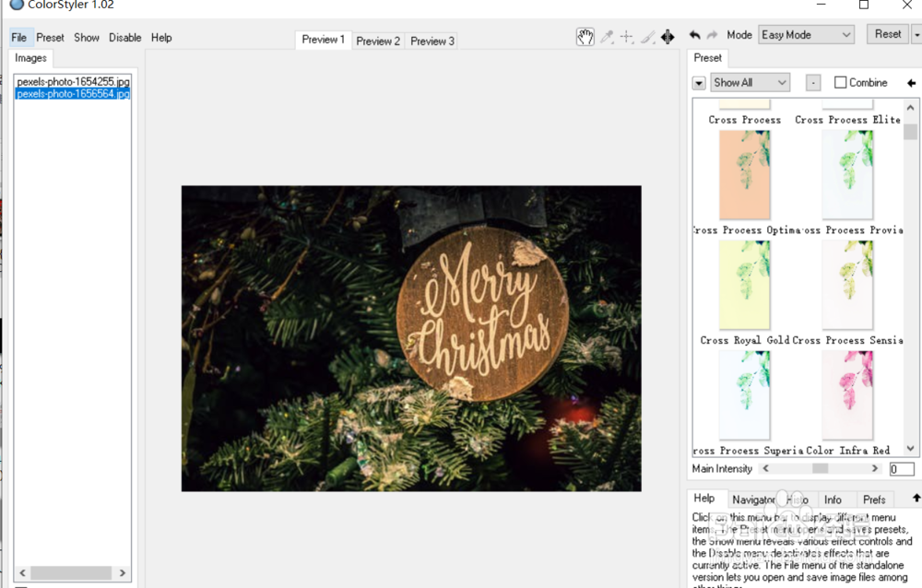Open the Easy Mode dropdown

806,35
